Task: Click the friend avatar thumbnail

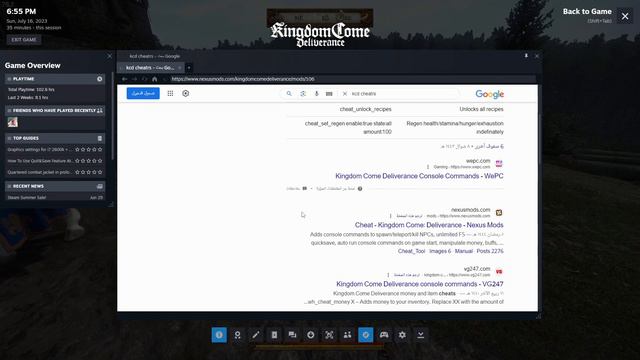Action: 13,122
